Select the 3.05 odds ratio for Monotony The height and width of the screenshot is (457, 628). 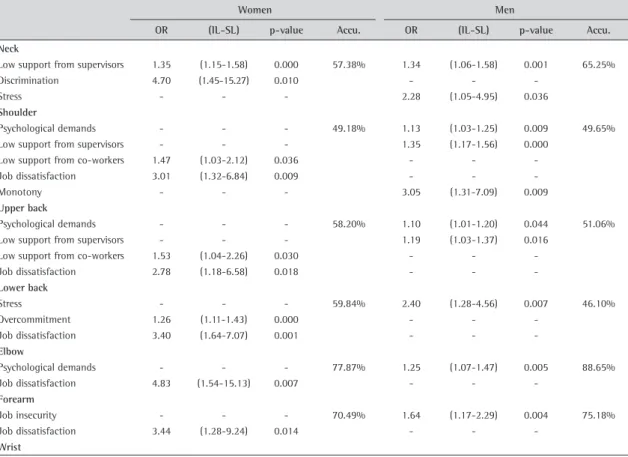[411, 192]
